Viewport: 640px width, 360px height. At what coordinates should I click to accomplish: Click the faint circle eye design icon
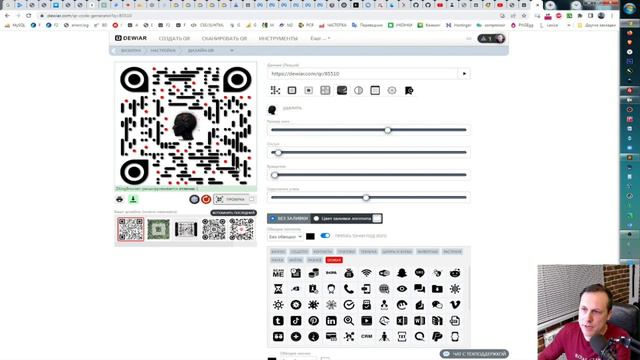[x=392, y=91]
